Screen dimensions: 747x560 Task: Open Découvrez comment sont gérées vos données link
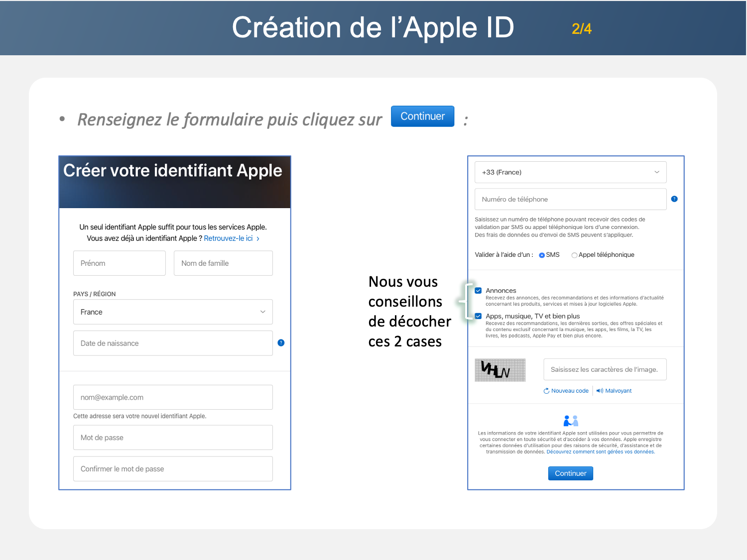click(600, 452)
